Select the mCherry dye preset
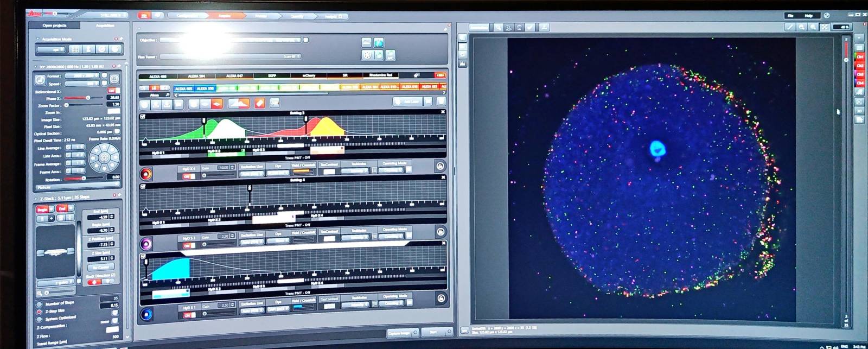 (308, 75)
